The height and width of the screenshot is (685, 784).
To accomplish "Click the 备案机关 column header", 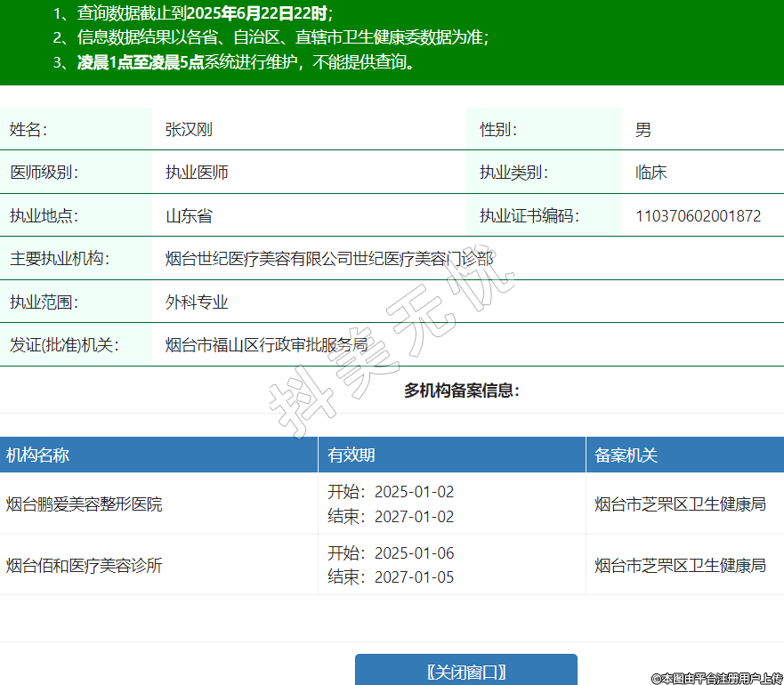I will tap(626, 455).
